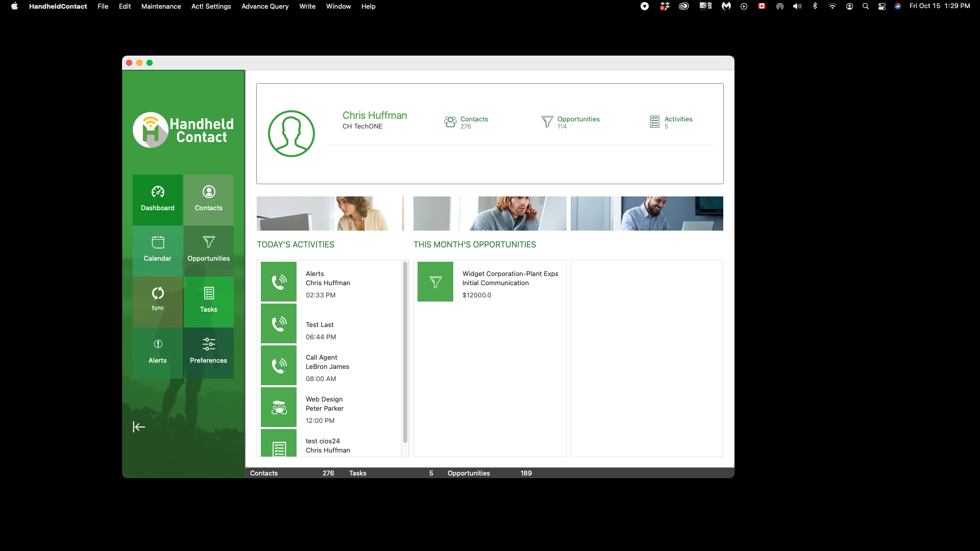Select the Web Design Peter Parker activity
This screenshot has width=980, height=551.
tap(331, 407)
